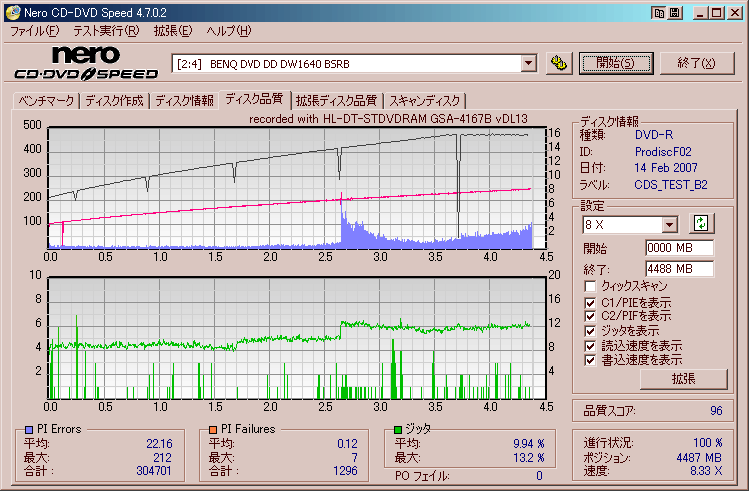Viewport: 749px width, 491px height.
Task: Click the date 14 Feb 2007 text
Action: (x=666, y=168)
